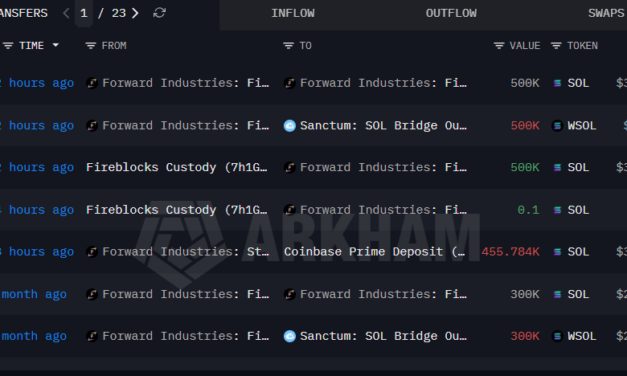The image size is (627, 376).
Task: Click red 300K WSOL value cell
Action: coord(525,336)
